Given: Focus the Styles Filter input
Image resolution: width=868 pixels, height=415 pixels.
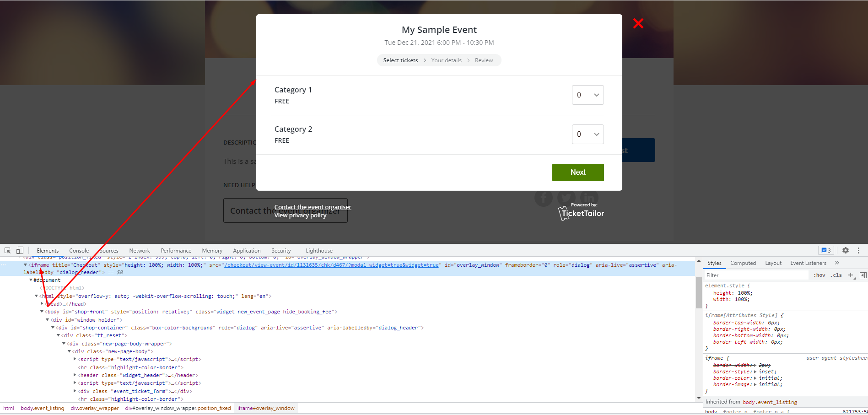Looking at the screenshot, I should [756, 275].
